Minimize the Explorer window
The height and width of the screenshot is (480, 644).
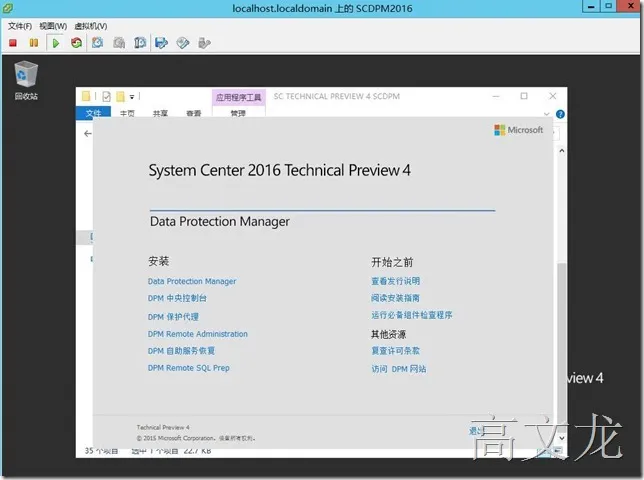coord(496,96)
